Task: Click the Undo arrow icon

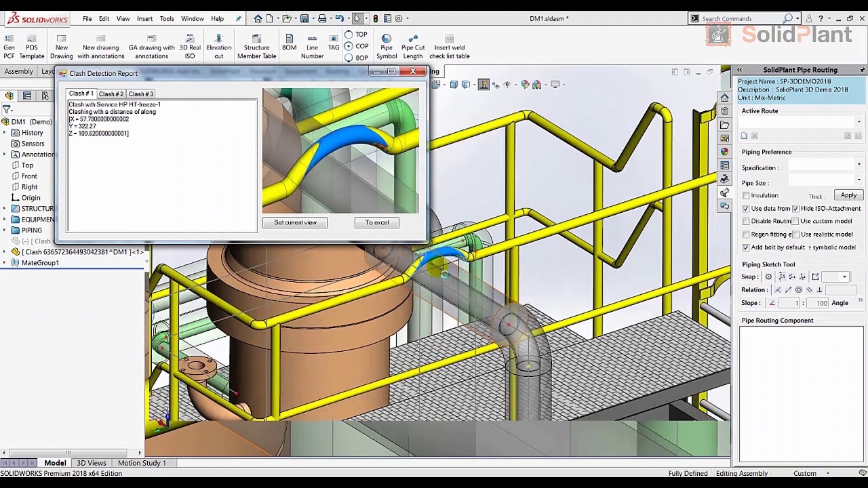Action: coord(340,18)
